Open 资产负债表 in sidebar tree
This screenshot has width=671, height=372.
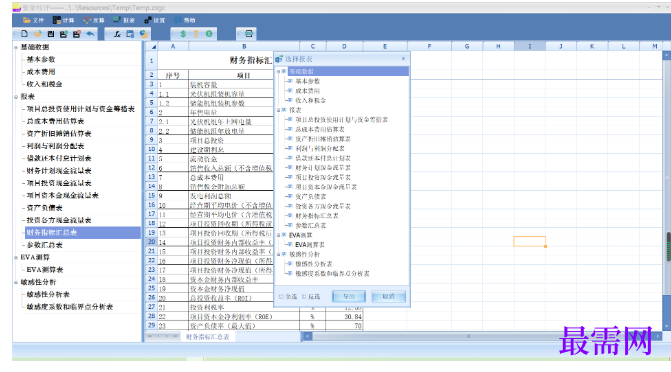(x=45, y=208)
